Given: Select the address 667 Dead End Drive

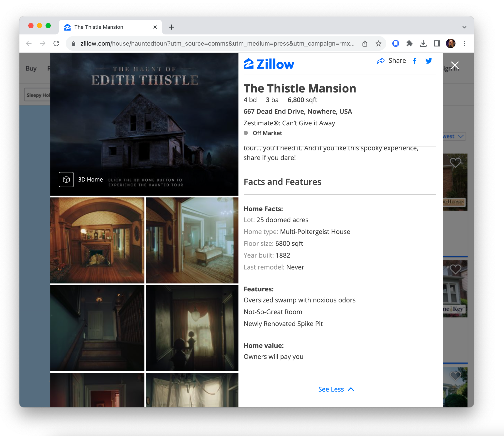Looking at the screenshot, I should tap(298, 111).
